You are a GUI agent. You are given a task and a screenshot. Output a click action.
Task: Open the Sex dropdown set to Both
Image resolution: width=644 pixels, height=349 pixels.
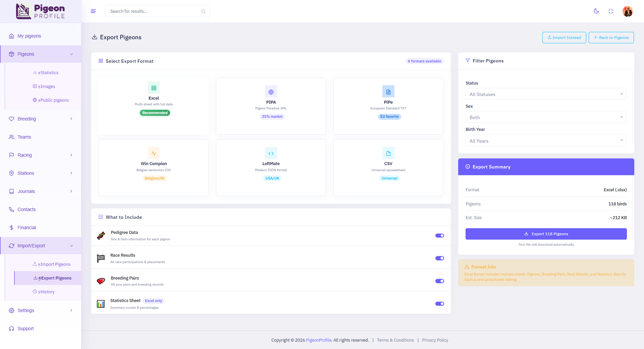pos(546,117)
